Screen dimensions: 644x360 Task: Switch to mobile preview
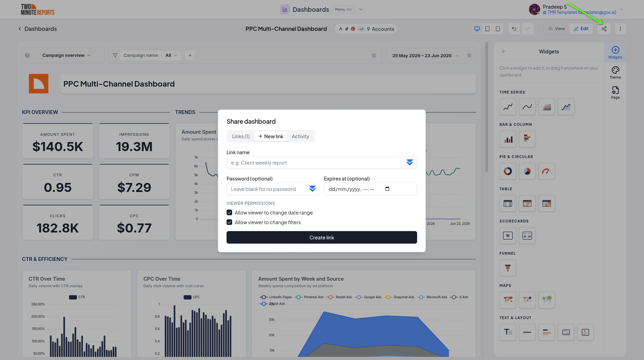point(498,29)
